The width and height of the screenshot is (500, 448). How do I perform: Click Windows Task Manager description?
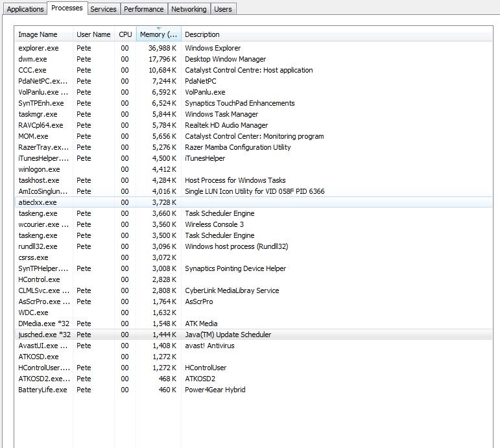click(222, 114)
